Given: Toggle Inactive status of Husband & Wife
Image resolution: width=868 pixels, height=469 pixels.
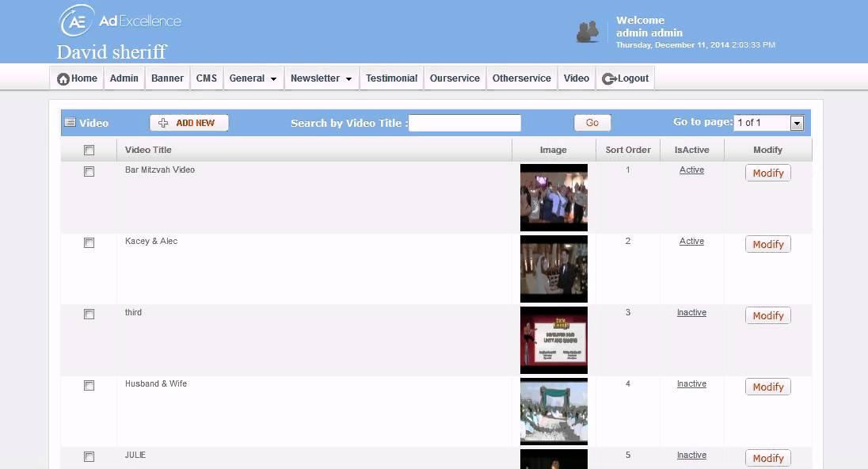Looking at the screenshot, I should coord(691,383).
